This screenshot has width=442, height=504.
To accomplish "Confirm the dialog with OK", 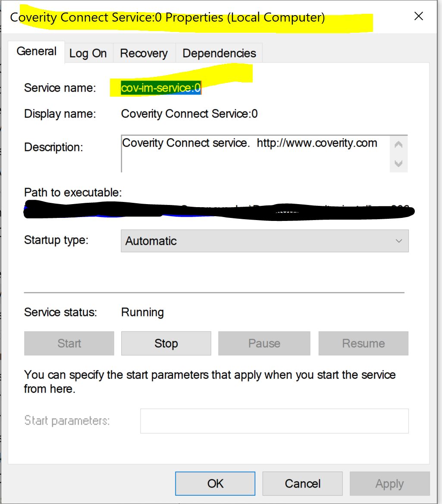I will click(x=215, y=484).
